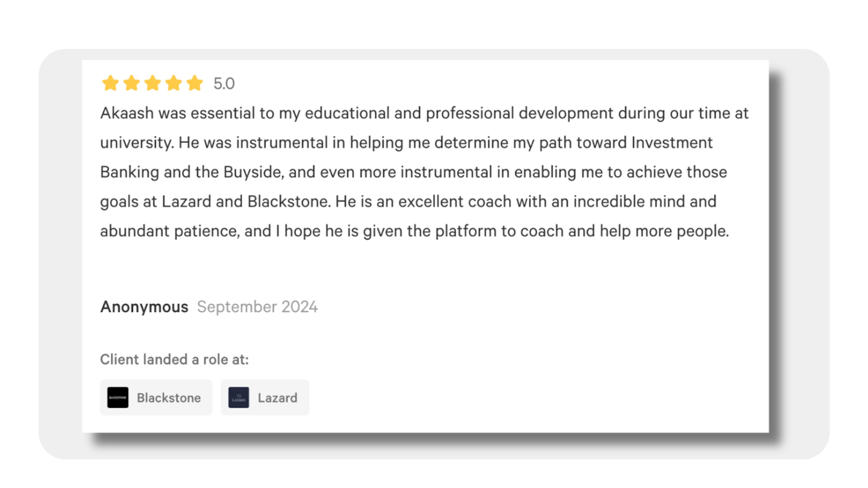Click the line mentioning Investment Banking path
Screen dimensions: 868x488
pyautogui.click(x=406, y=143)
